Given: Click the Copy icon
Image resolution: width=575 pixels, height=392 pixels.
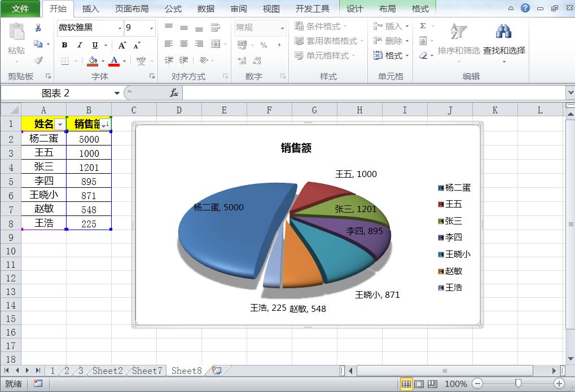Looking at the screenshot, I should point(38,43).
